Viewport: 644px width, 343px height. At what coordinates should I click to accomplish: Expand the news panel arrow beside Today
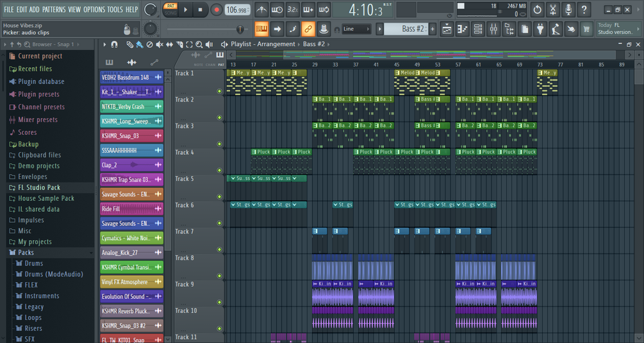[638, 29]
